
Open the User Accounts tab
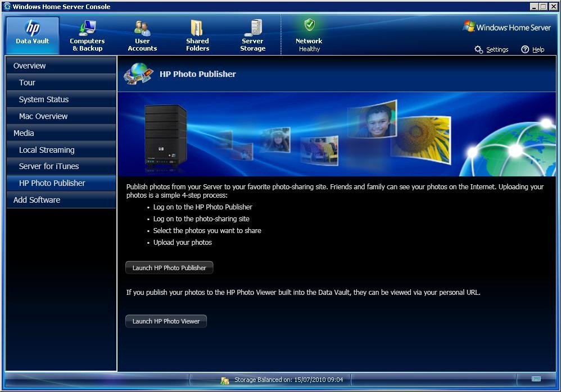pyautogui.click(x=142, y=35)
